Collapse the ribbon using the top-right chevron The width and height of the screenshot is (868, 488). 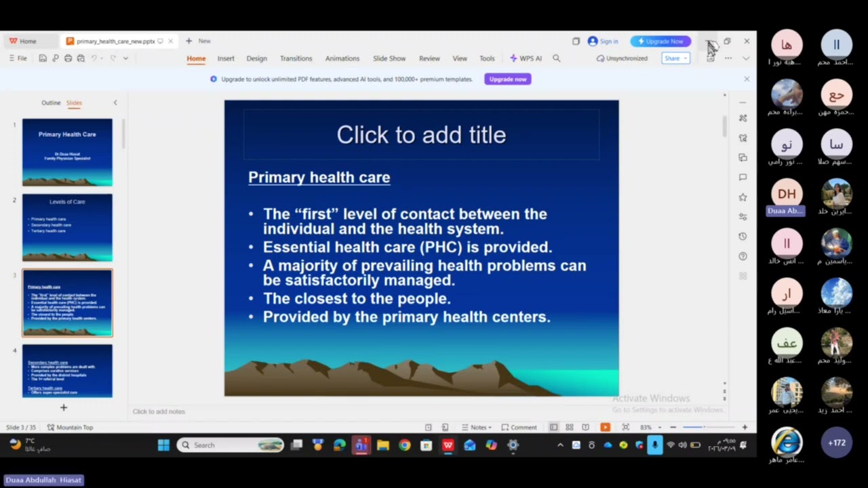coord(746,58)
